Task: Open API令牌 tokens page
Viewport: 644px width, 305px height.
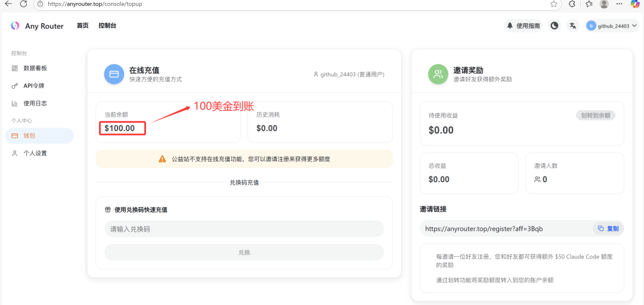Action: tap(35, 86)
